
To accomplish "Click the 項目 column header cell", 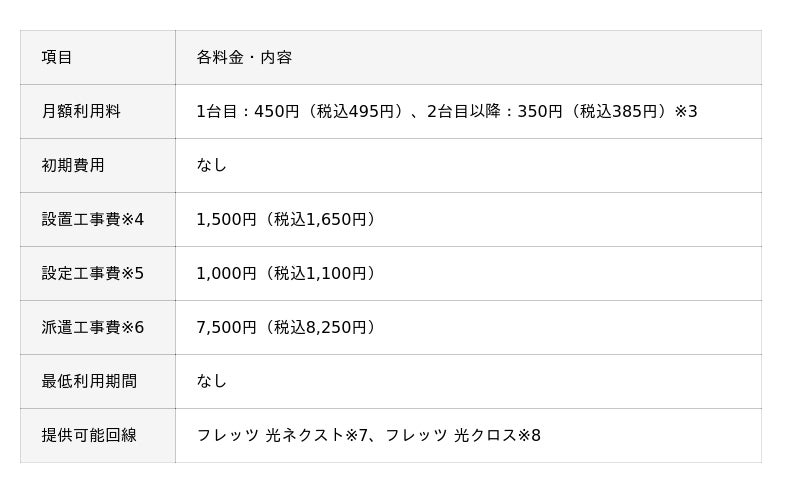I will coord(57,58).
